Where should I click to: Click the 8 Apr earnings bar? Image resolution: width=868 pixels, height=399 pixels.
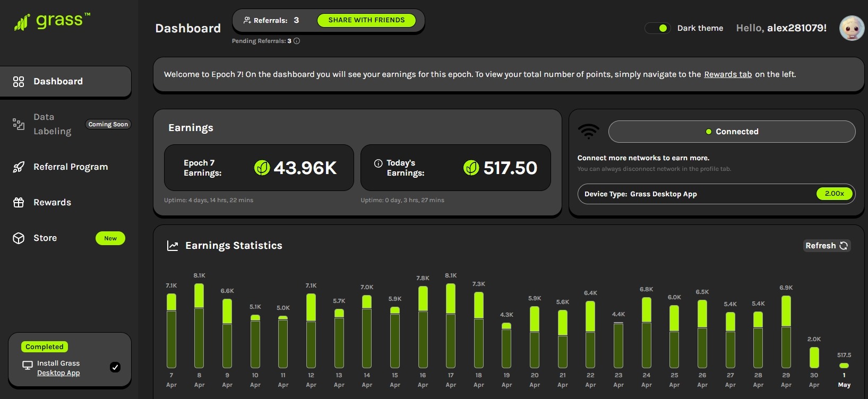[199, 326]
